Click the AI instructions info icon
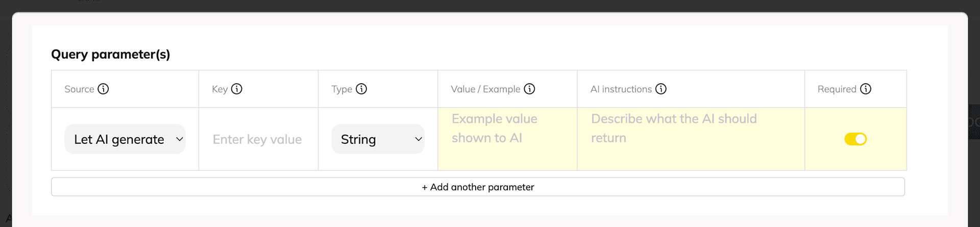 pyautogui.click(x=661, y=89)
